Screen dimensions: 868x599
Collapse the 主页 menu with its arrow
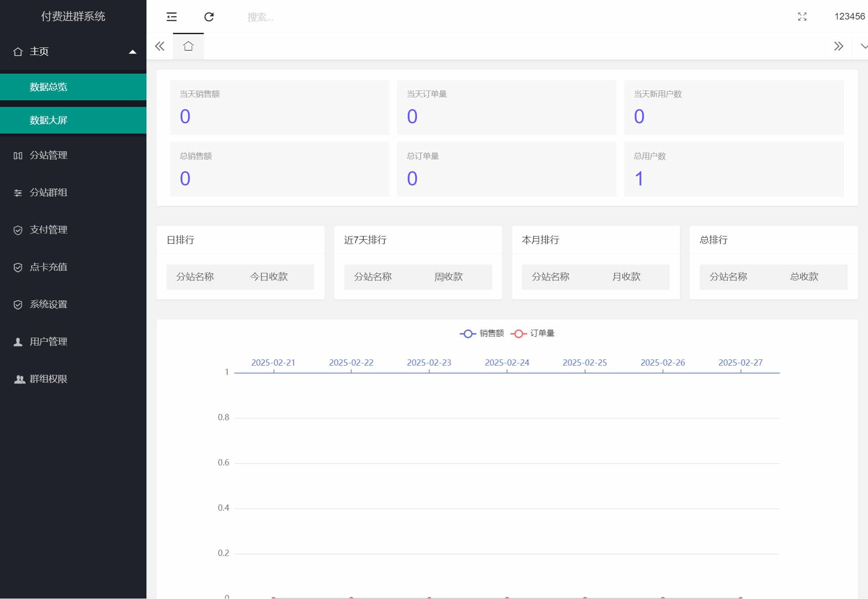[x=133, y=51]
